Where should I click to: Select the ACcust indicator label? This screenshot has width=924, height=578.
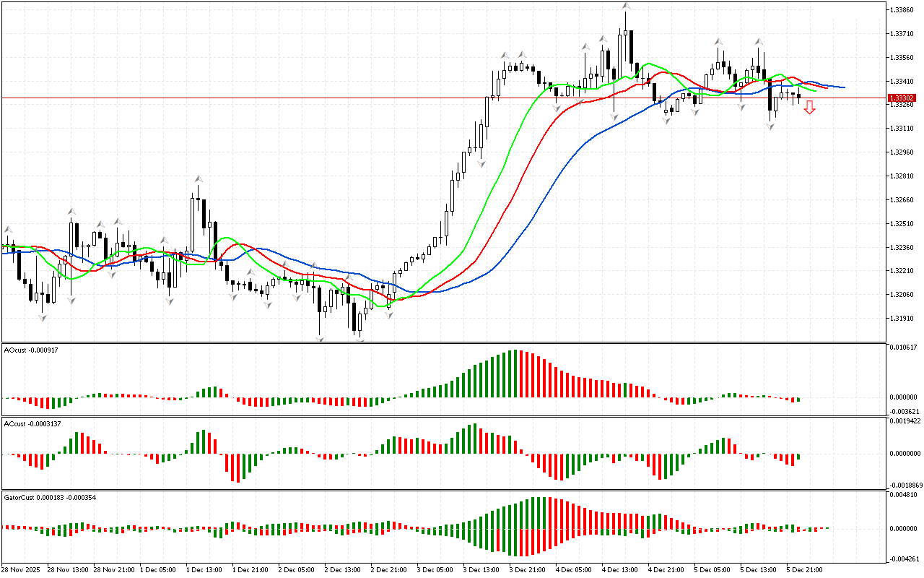32,424
